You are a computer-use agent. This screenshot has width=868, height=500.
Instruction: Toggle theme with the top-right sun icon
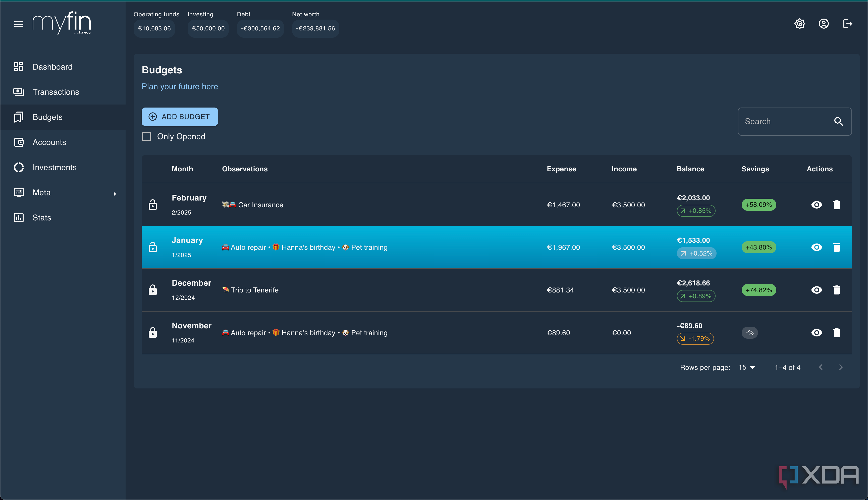pyautogui.click(x=800, y=24)
